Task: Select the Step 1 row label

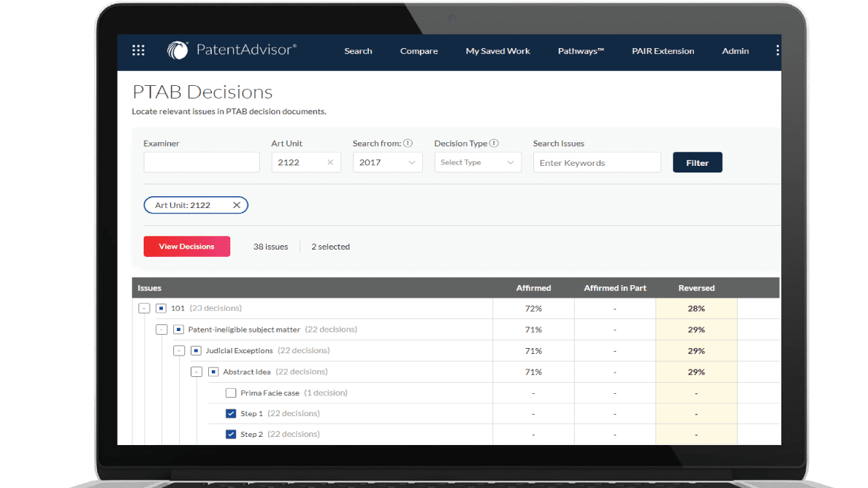Action: pos(251,413)
